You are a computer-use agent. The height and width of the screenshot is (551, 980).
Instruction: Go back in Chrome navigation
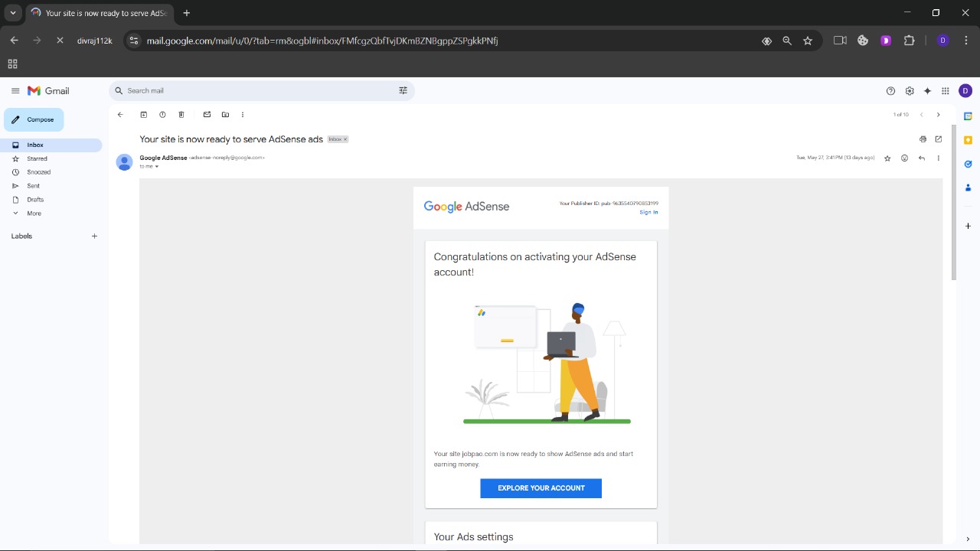(x=14, y=41)
